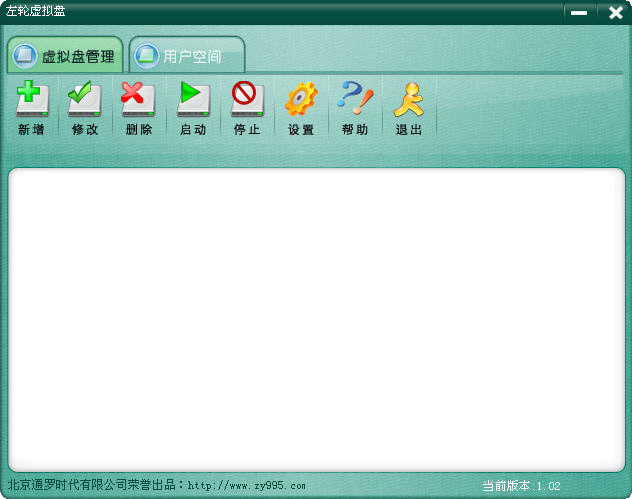Click the disk icon on 用户空间 tab
The image size is (632, 499).
[147, 56]
